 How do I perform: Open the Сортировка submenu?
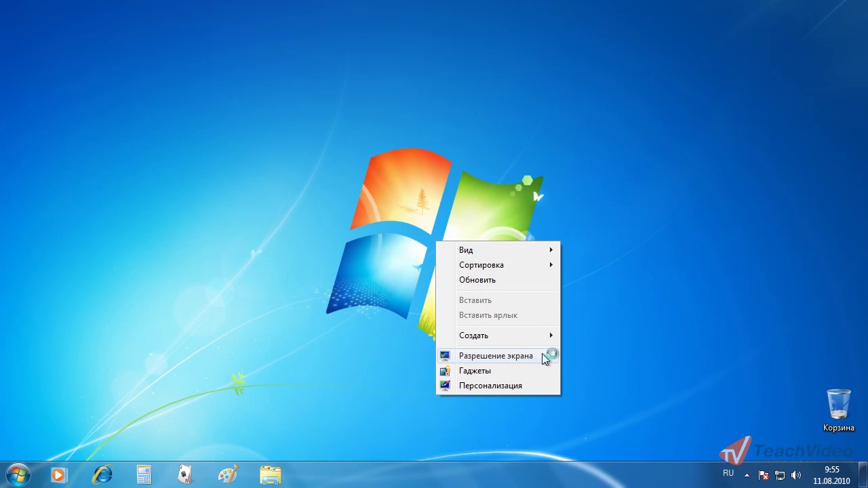pyautogui.click(x=498, y=265)
